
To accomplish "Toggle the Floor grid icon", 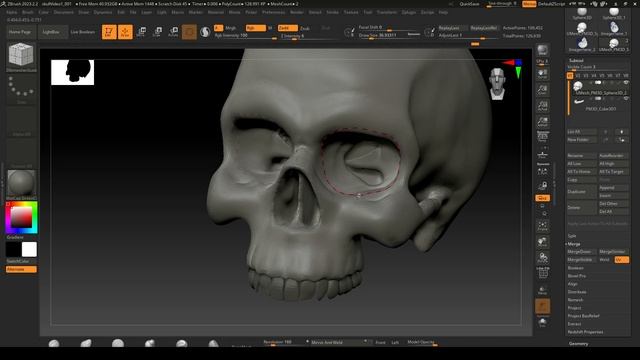I will [542, 155].
